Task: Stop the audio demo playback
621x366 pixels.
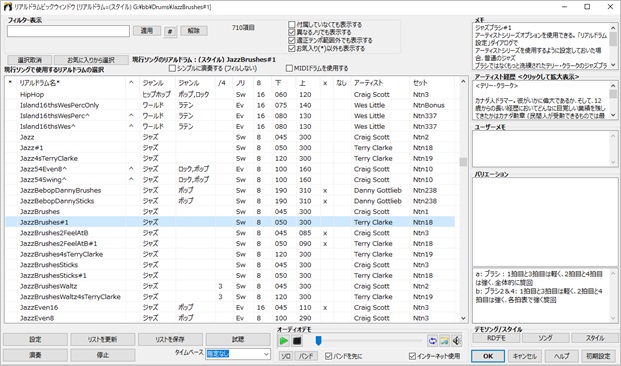Action: [297, 341]
